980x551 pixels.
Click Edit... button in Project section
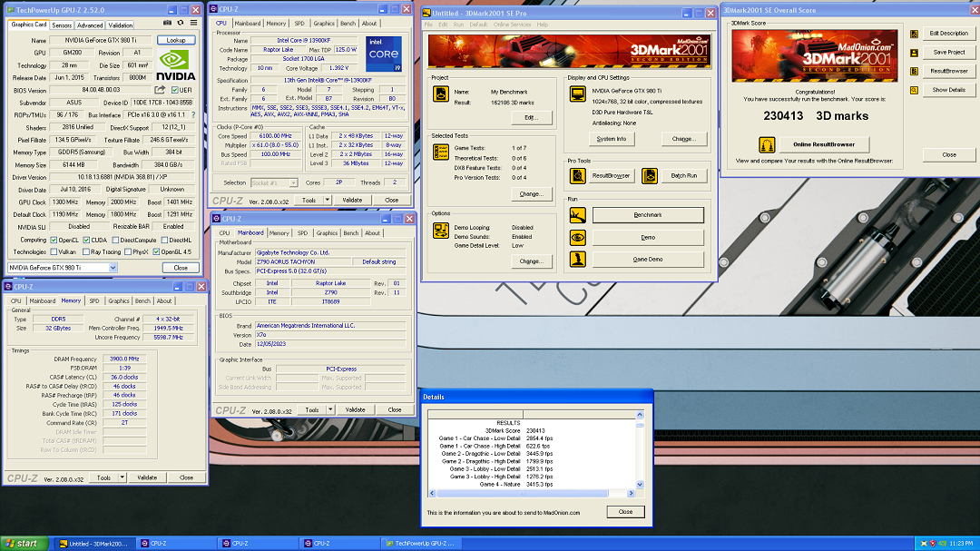[531, 118]
